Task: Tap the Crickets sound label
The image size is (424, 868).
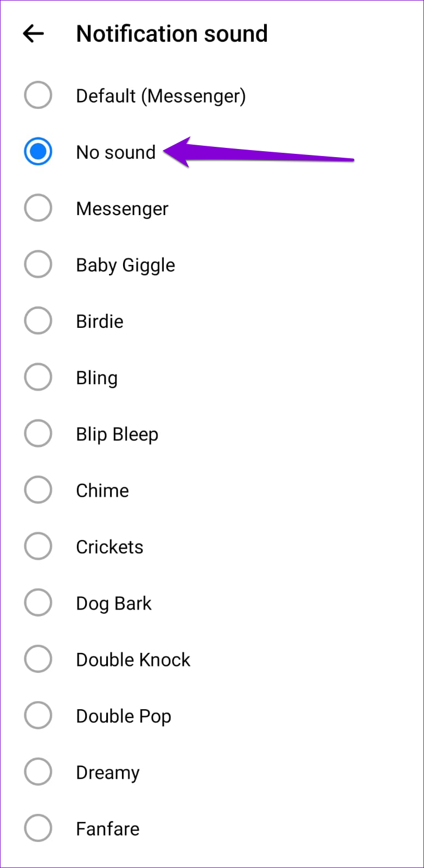Action: [110, 547]
